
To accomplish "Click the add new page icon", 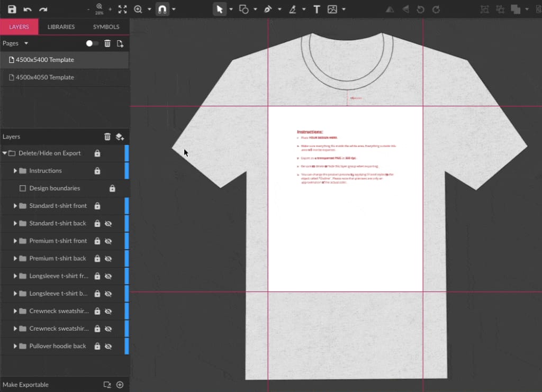I will click(120, 43).
